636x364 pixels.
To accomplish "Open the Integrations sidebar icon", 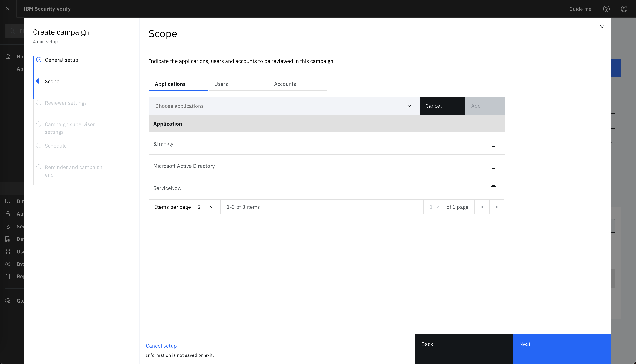I will click(x=8, y=264).
